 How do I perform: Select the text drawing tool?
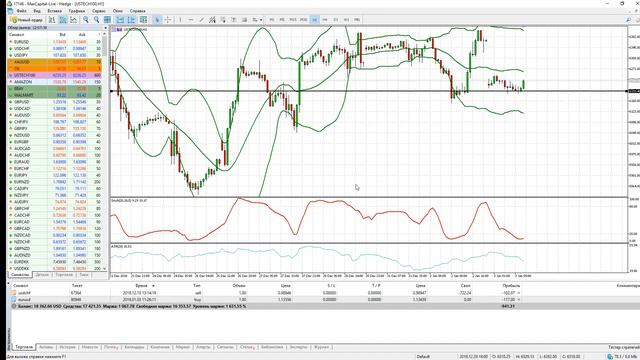pyautogui.click(x=233, y=20)
